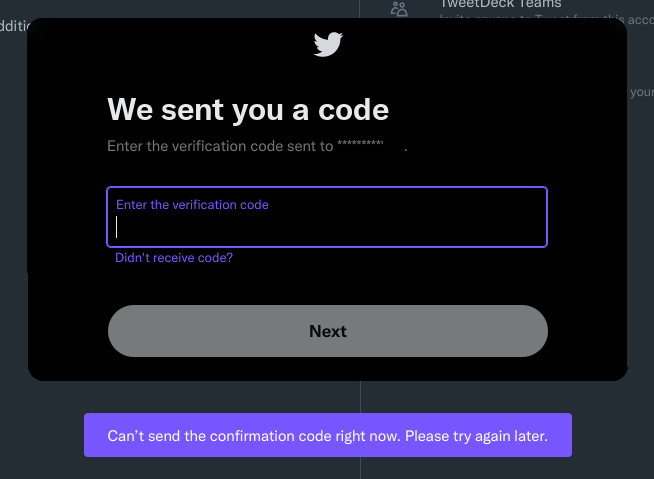Image resolution: width=654 pixels, height=479 pixels.
Task: Dismiss the 'Can't send the confirmation code' toast
Action: (328, 435)
